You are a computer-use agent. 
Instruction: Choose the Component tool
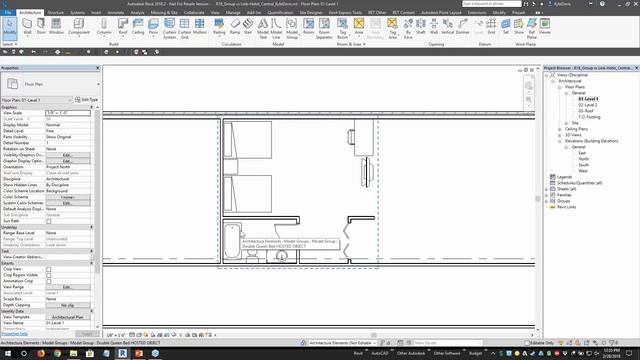click(79, 27)
